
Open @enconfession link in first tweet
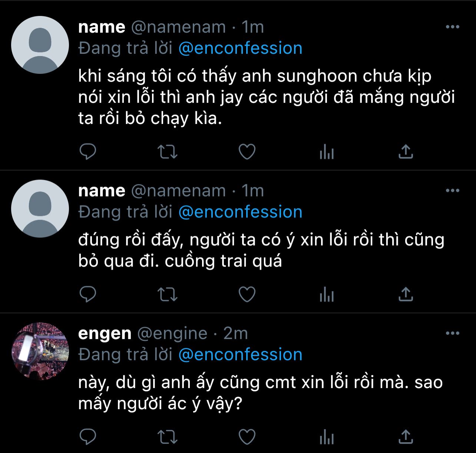240,49
